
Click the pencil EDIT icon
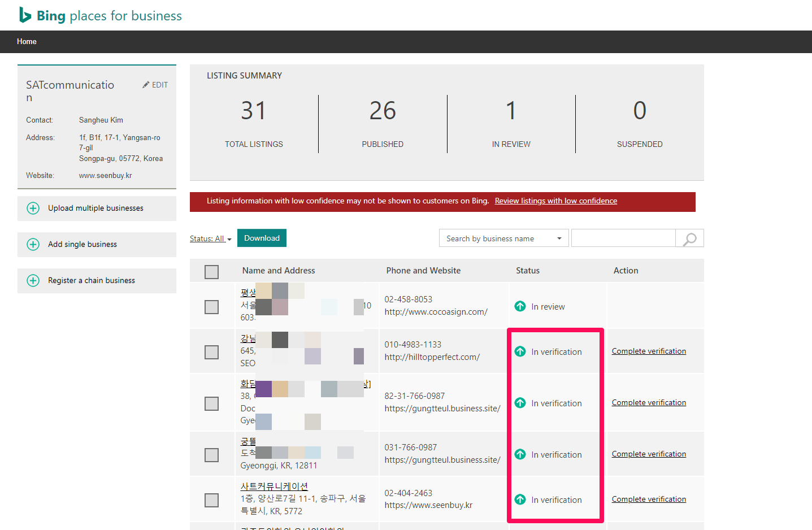[x=146, y=85]
